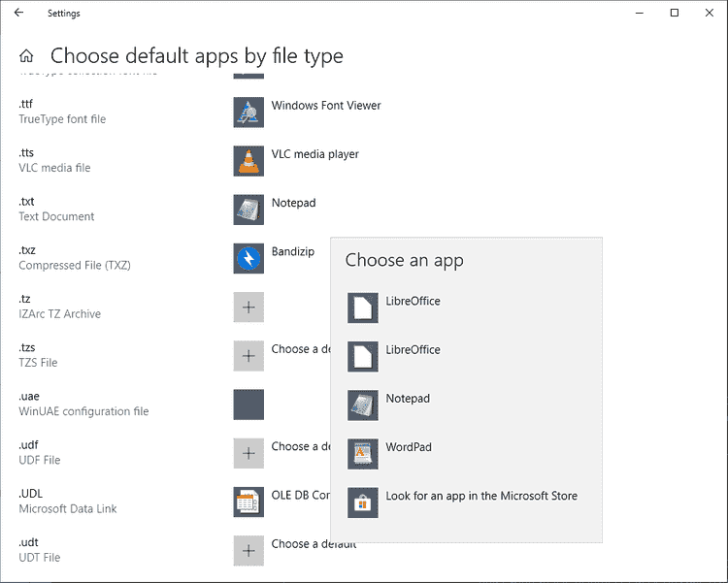Viewport: 728px width, 583px height.
Task: Click the VLC cone icon for .tts
Action: tap(248, 161)
